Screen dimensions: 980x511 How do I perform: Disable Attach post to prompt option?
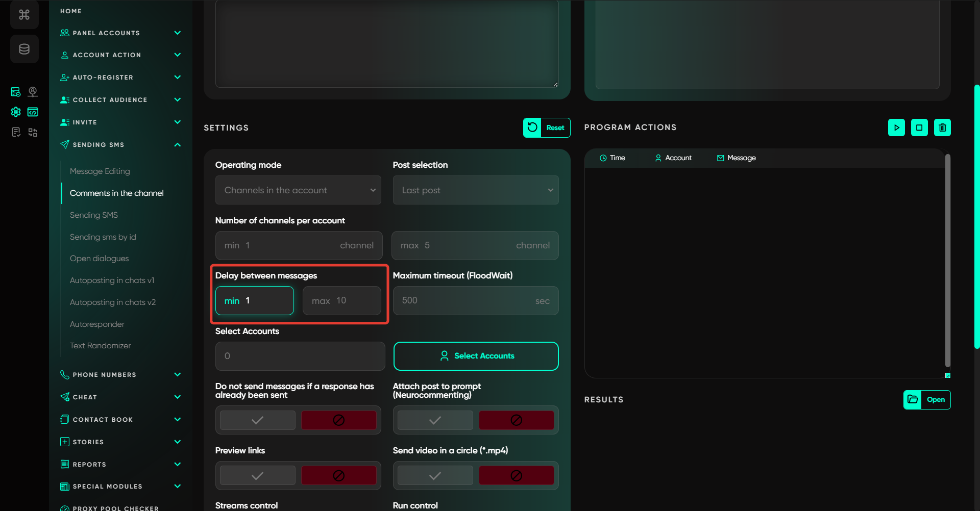pos(516,420)
